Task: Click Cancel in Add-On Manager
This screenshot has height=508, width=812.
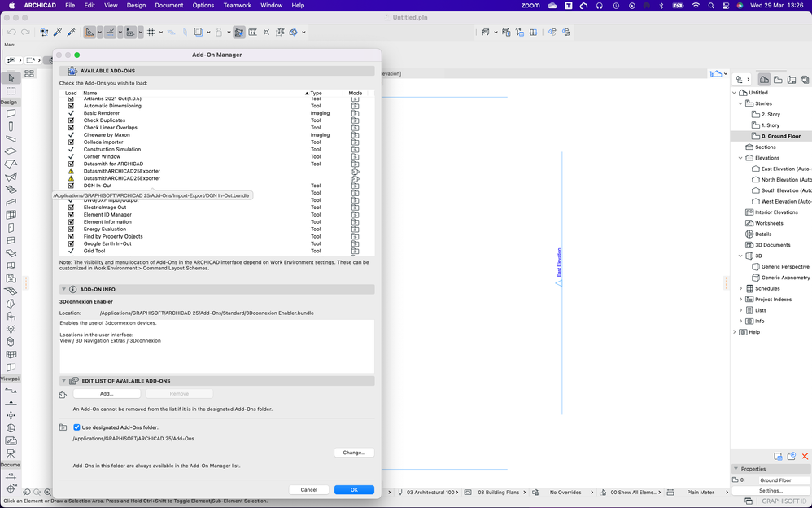Action: (308, 490)
